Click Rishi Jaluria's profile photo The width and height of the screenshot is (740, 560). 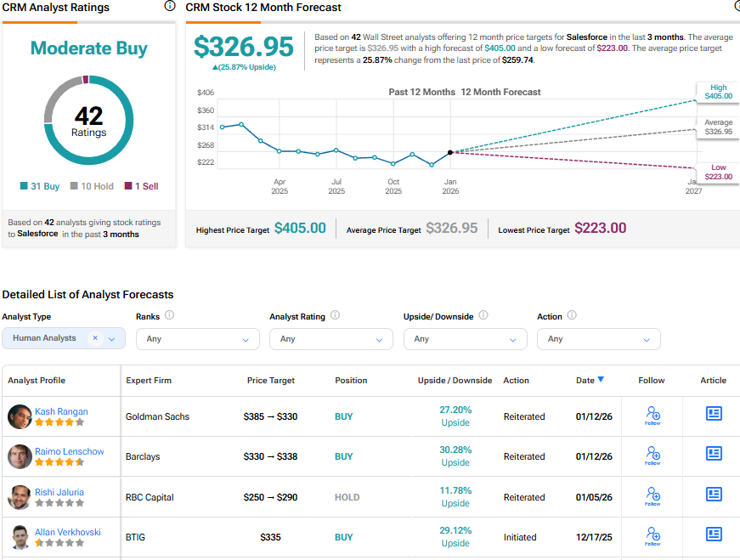20,497
